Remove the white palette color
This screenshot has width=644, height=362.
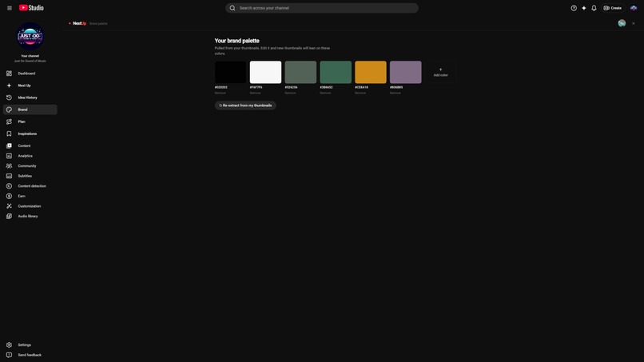click(x=255, y=93)
